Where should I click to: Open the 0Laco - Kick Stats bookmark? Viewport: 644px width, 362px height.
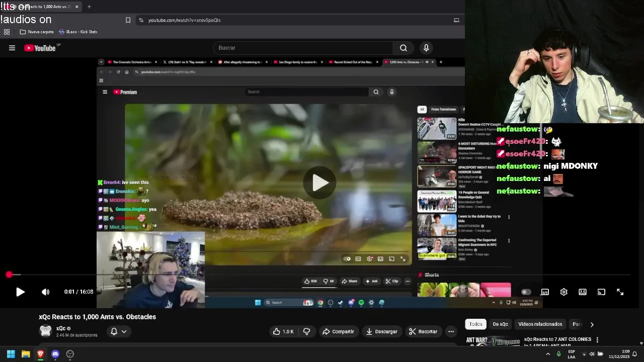click(x=78, y=32)
